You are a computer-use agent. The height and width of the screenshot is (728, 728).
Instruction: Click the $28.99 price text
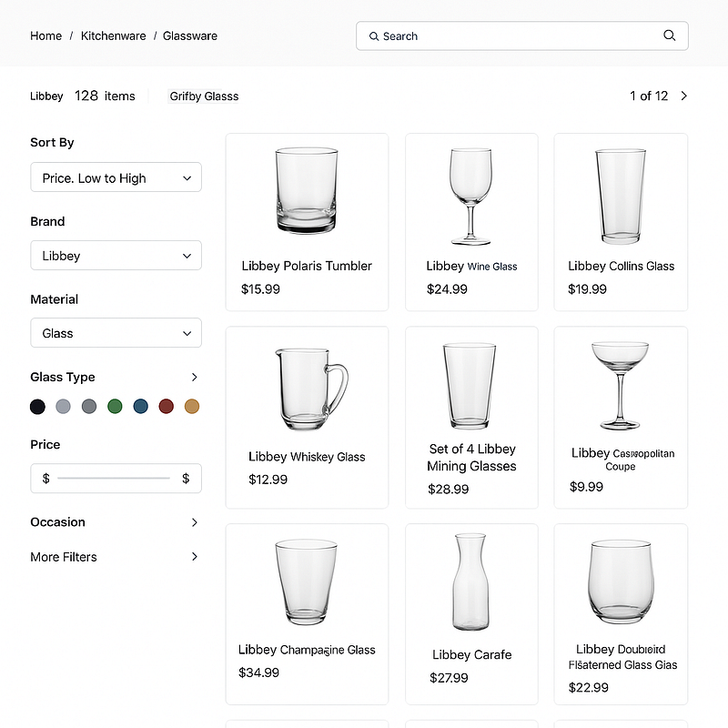click(x=448, y=490)
